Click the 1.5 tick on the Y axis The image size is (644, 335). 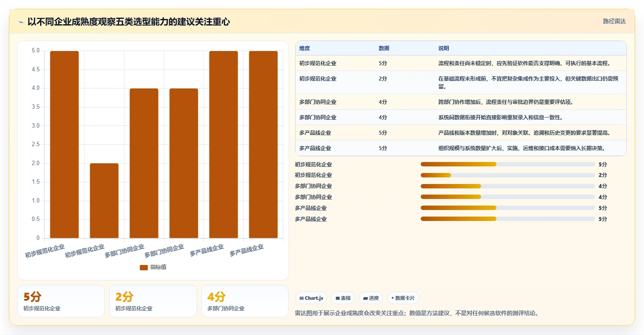click(35, 182)
